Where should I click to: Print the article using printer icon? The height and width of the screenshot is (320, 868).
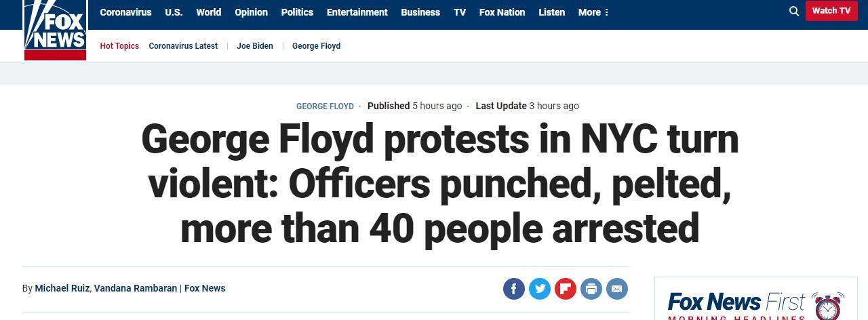click(x=591, y=289)
